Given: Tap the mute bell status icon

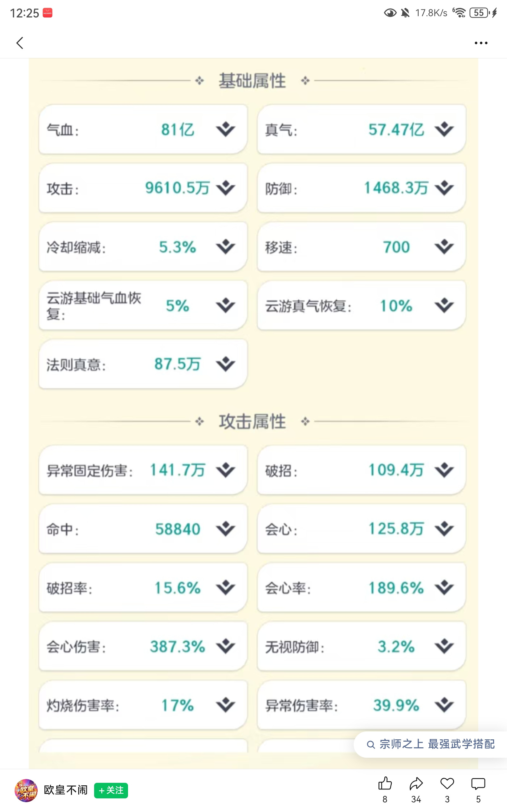Looking at the screenshot, I should click(x=405, y=13).
